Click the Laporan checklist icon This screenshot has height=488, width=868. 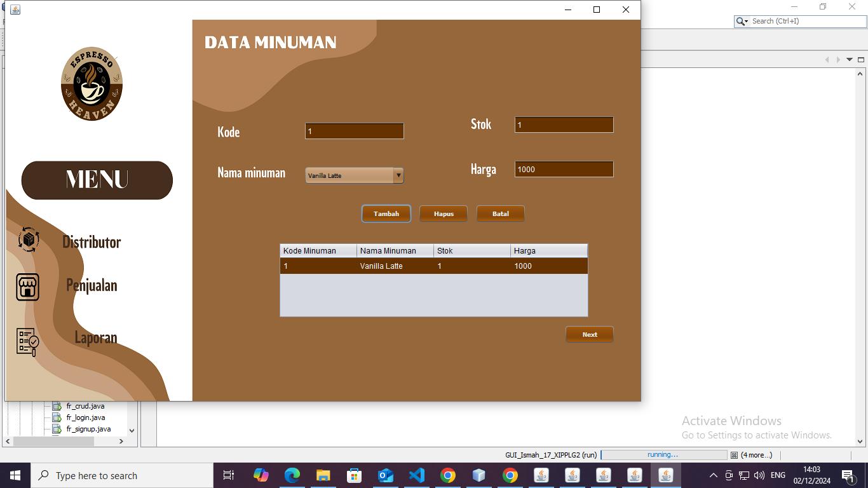(x=28, y=342)
